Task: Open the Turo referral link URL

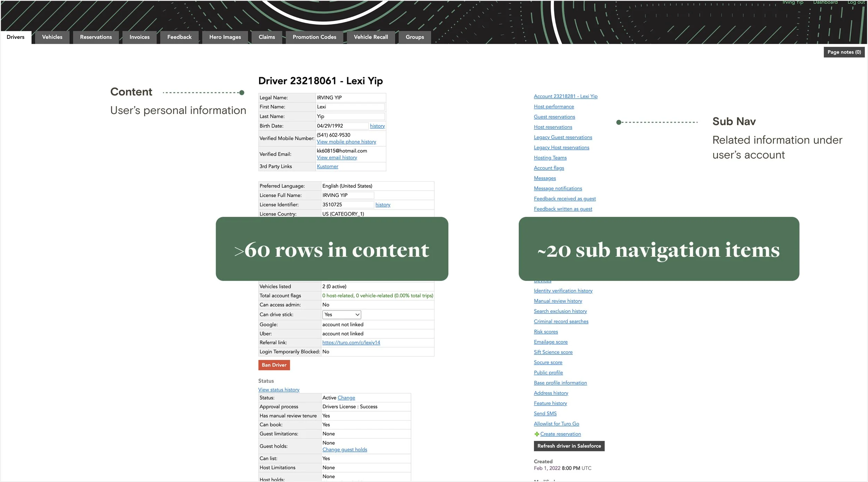Action: pyautogui.click(x=351, y=342)
